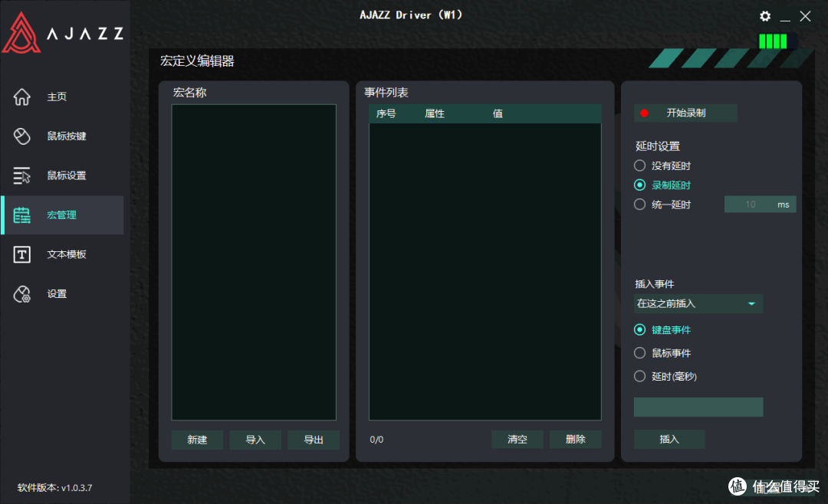Click the 插入 button
This screenshot has height=504, width=828.
669,439
